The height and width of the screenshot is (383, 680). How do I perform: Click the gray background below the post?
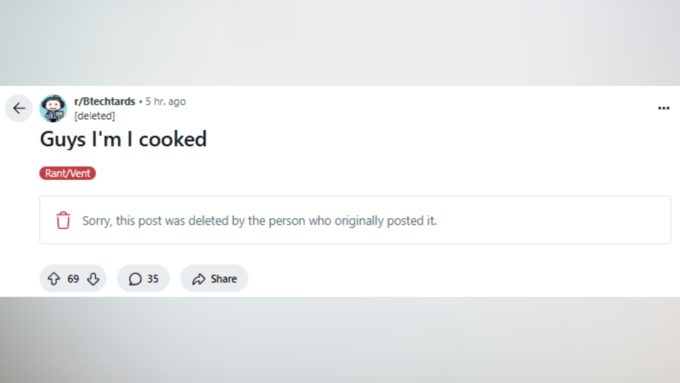click(340, 340)
